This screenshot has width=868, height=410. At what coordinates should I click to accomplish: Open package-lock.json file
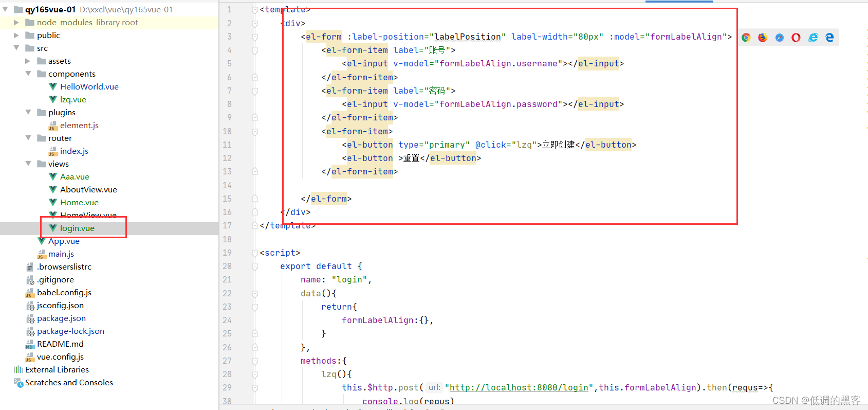coord(70,331)
